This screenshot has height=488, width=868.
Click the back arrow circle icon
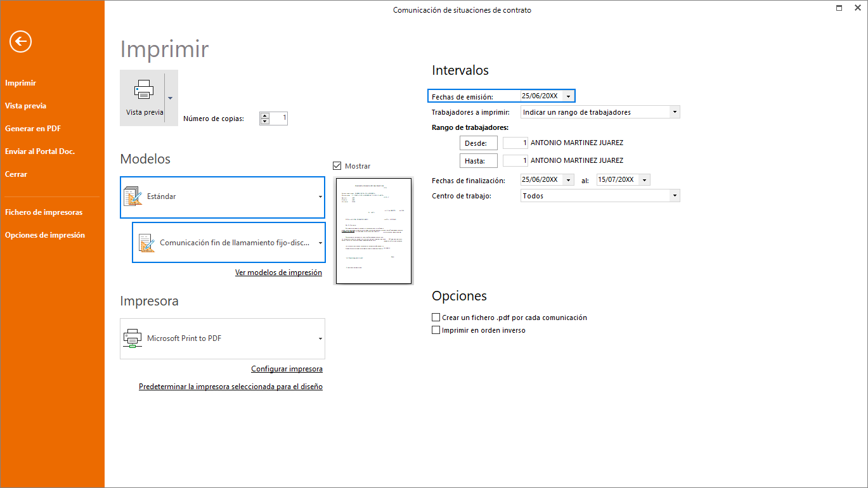coord(21,42)
